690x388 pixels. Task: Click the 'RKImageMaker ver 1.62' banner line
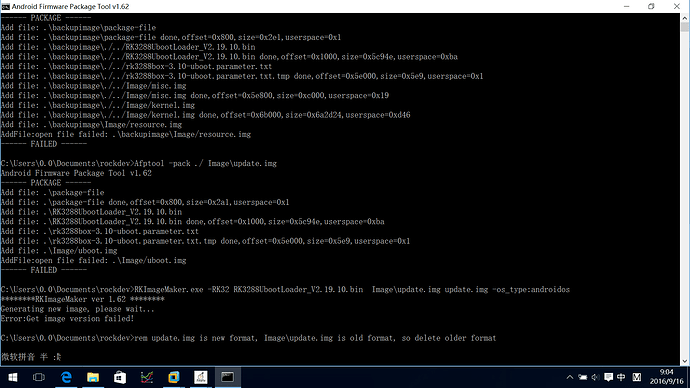83,300
